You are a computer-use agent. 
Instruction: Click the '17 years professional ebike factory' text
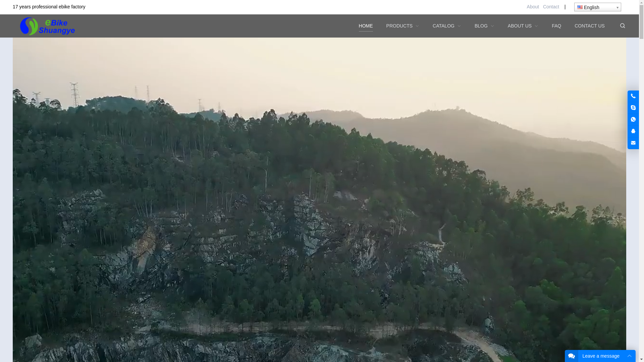[49, 7]
